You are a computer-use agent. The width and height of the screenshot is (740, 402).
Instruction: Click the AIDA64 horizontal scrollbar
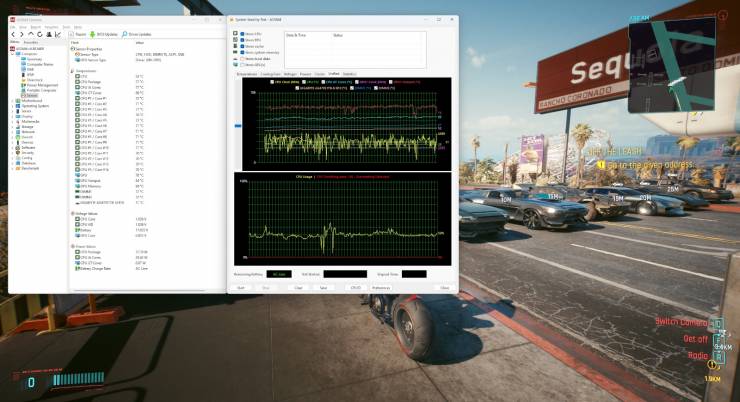point(139,291)
